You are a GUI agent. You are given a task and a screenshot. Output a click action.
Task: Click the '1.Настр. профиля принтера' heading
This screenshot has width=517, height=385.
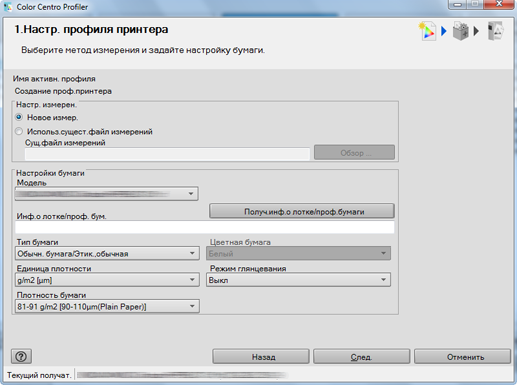[x=91, y=29]
